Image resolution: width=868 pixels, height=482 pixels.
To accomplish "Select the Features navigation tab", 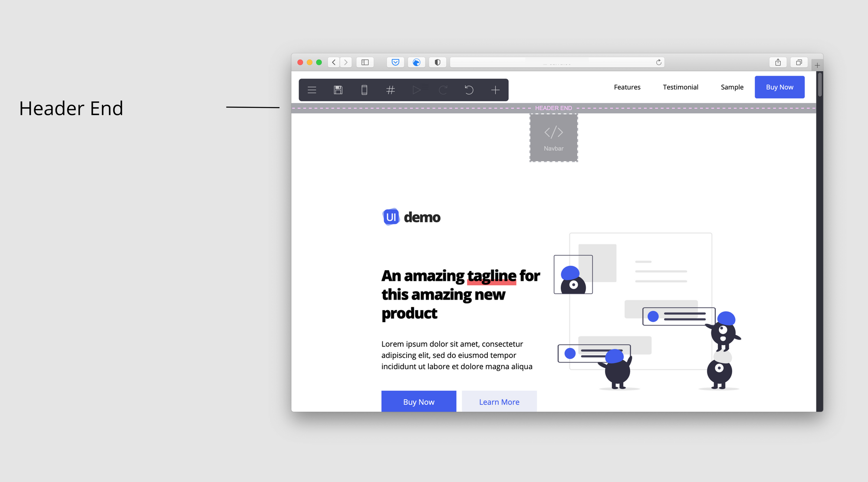I will point(627,87).
